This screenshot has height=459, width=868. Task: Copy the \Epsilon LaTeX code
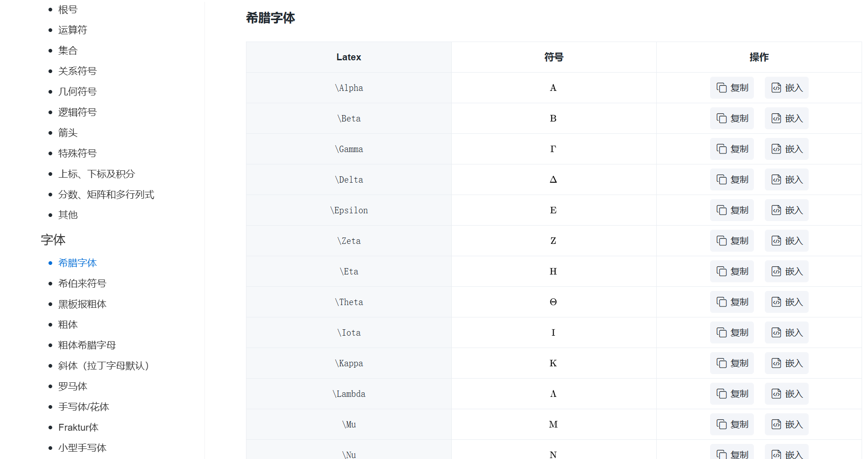[x=732, y=210]
